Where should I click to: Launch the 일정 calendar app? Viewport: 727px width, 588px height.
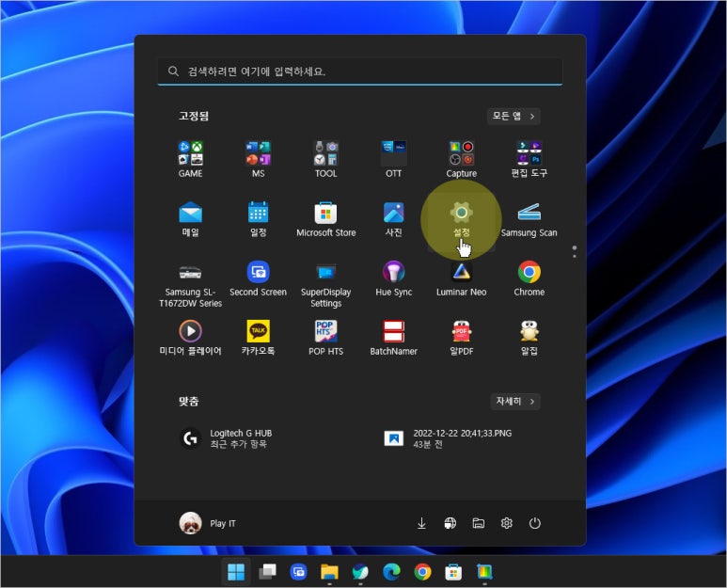click(x=259, y=218)
